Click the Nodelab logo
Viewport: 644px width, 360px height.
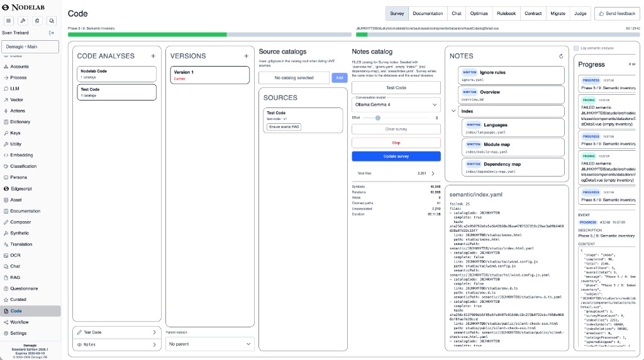(x=23, y=8)
